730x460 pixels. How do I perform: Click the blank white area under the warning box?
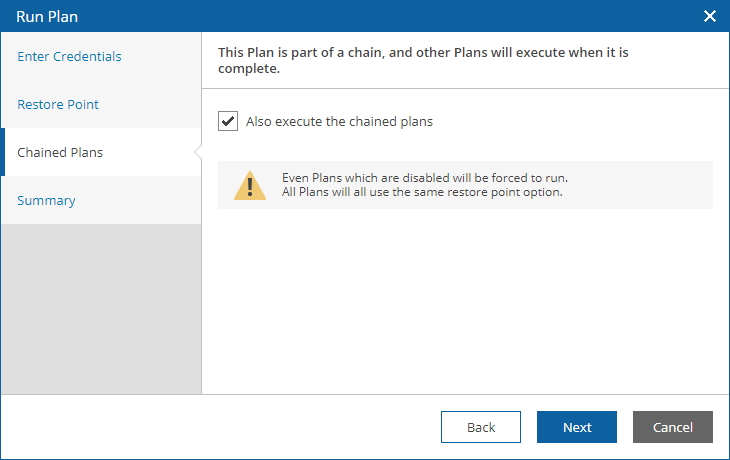coord(466,301)
